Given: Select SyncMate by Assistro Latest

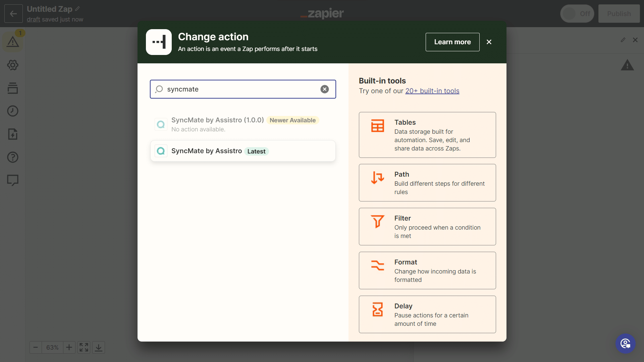Looking at the screenshot, I should [x=243, y=151].
